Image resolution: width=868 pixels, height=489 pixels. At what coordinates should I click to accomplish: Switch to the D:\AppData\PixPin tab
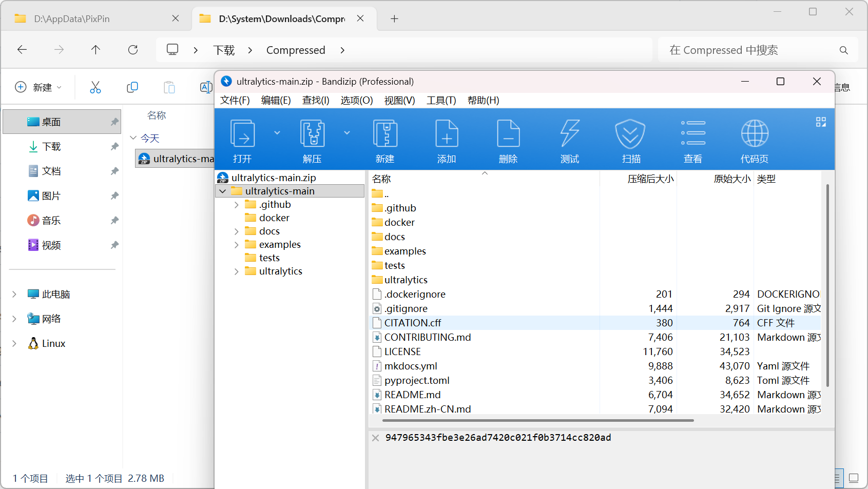(92, 19)
